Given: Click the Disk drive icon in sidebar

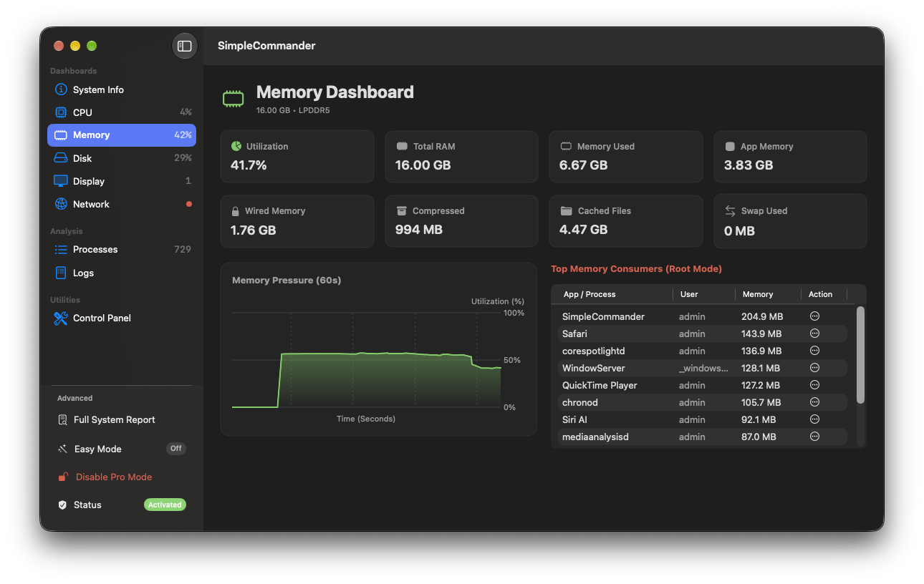Looking at the screenshot, I should point(61,158).
